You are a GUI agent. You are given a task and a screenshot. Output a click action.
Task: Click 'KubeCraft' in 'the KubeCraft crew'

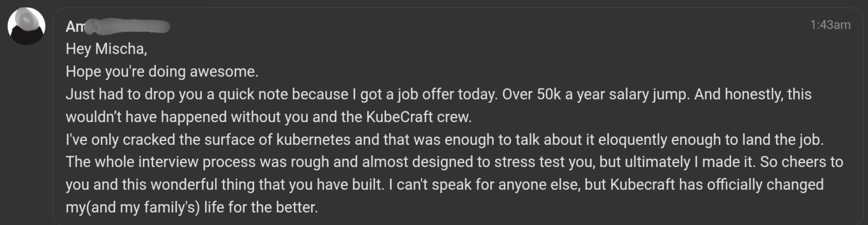click(x=399, y=117)
